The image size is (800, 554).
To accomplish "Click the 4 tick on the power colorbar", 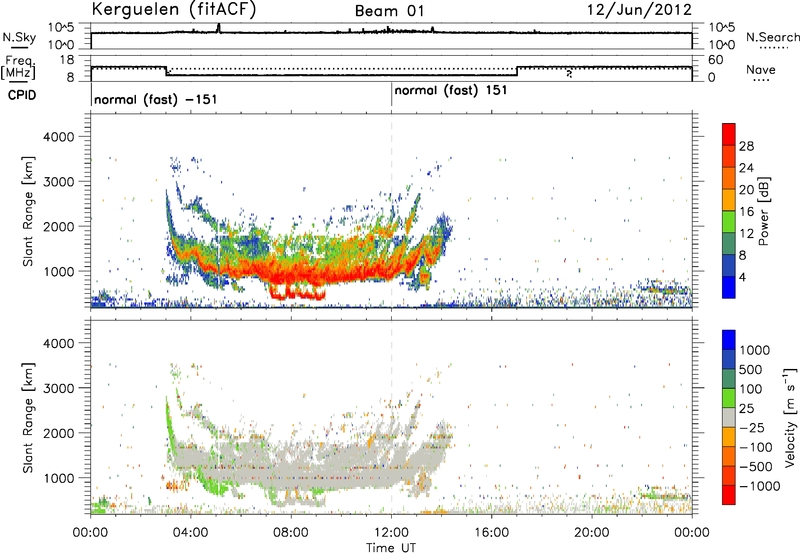I will (x=743, y=277).
